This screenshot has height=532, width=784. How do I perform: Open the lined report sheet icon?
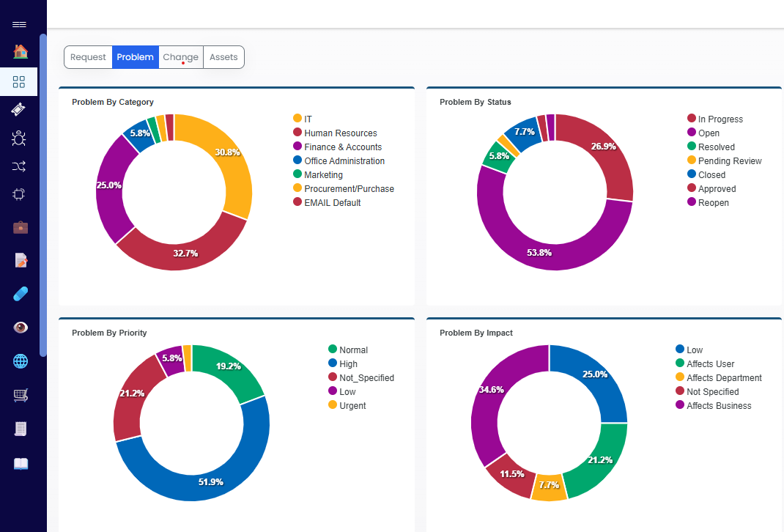tap(20, 429)
